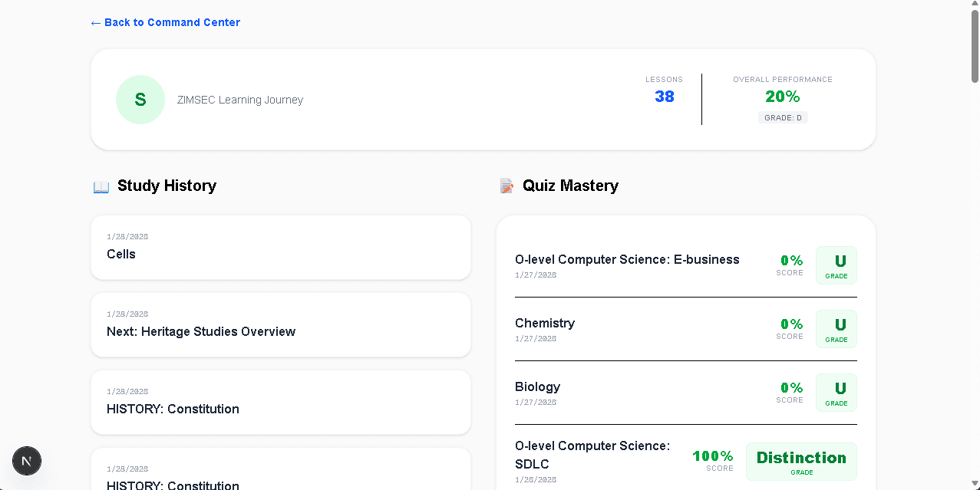Click the lessons count 38
This screenshot has width=980, height=490.
(x=663, y=95)
